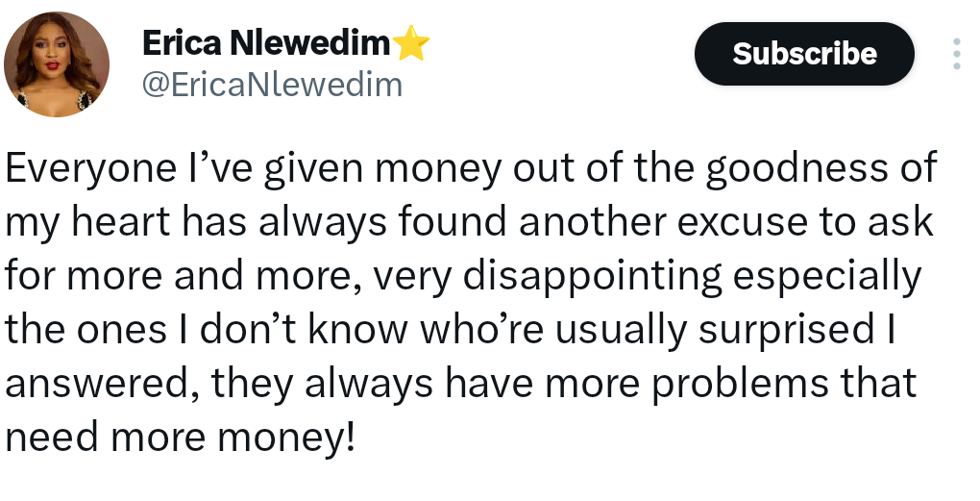Viewport: 980px width, 501px height.
Task: Click the word "disappointing" in the tweet
Action: tap(592, 276)
